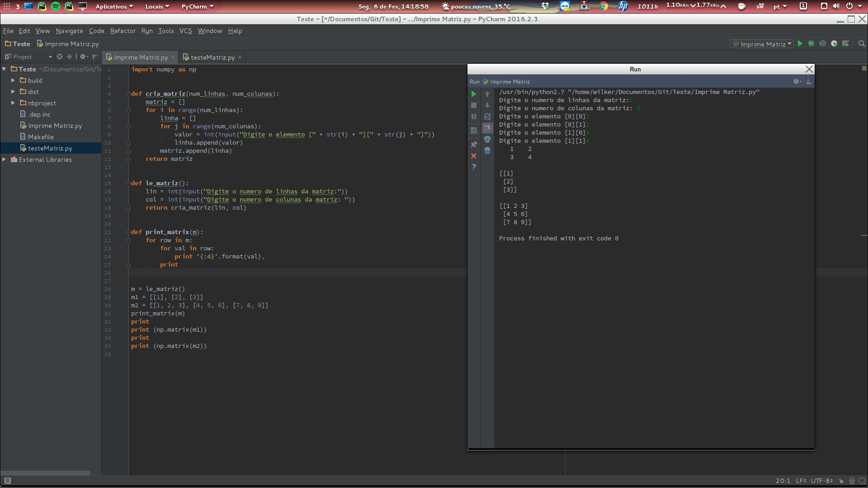Screen dimensions: 868x488
Task: Open Spotify from the top system tray
Action: (x=56, y=6)
